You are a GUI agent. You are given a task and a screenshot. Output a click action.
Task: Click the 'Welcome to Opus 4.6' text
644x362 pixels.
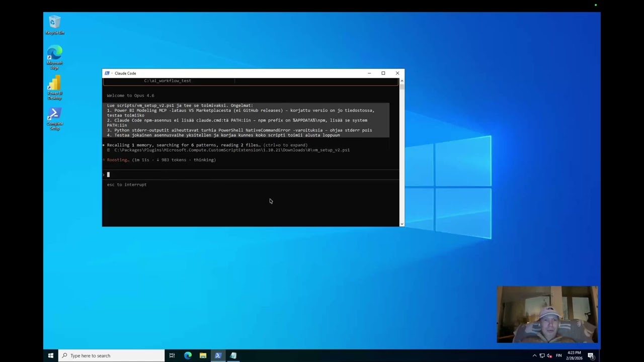click(x=130, y=96)
